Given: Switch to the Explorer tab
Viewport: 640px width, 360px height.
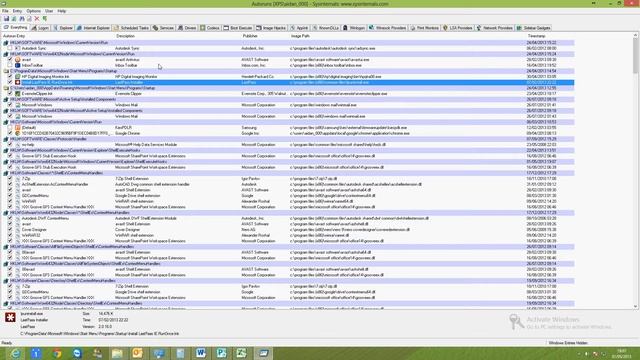Looking at the screenshot, I should (x=63, y=28).
